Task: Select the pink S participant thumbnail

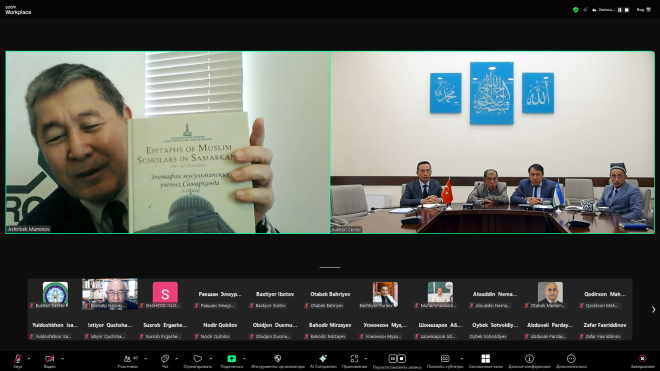Action: point(165,293)
